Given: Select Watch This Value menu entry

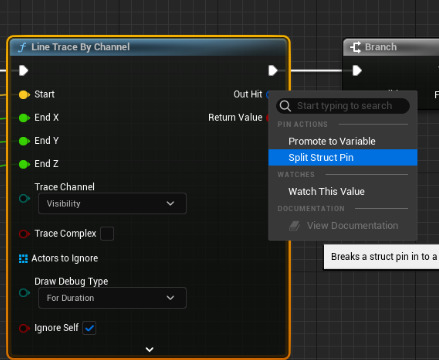Looking at the screenshot, I should pyautogui.click(x=343, y=192).
